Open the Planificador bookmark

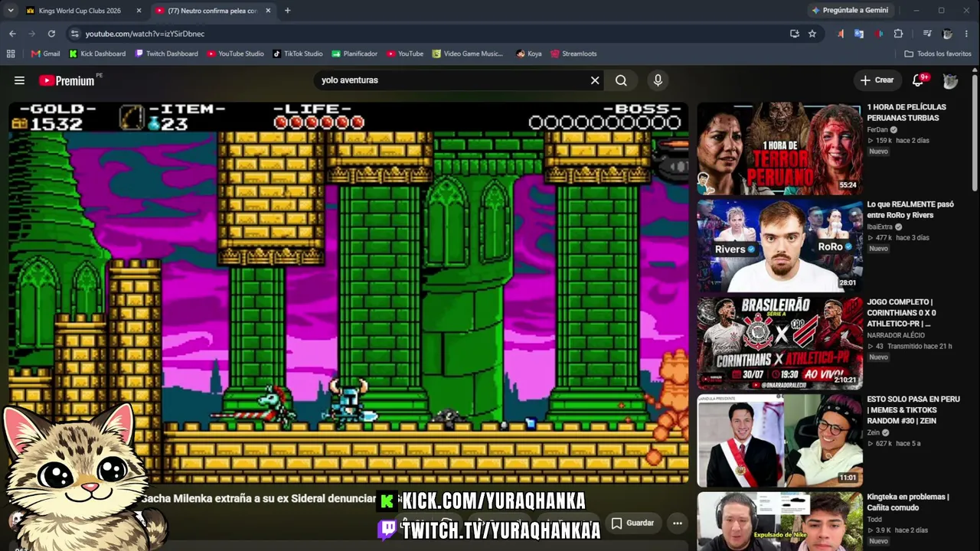(x=354, y=54)
